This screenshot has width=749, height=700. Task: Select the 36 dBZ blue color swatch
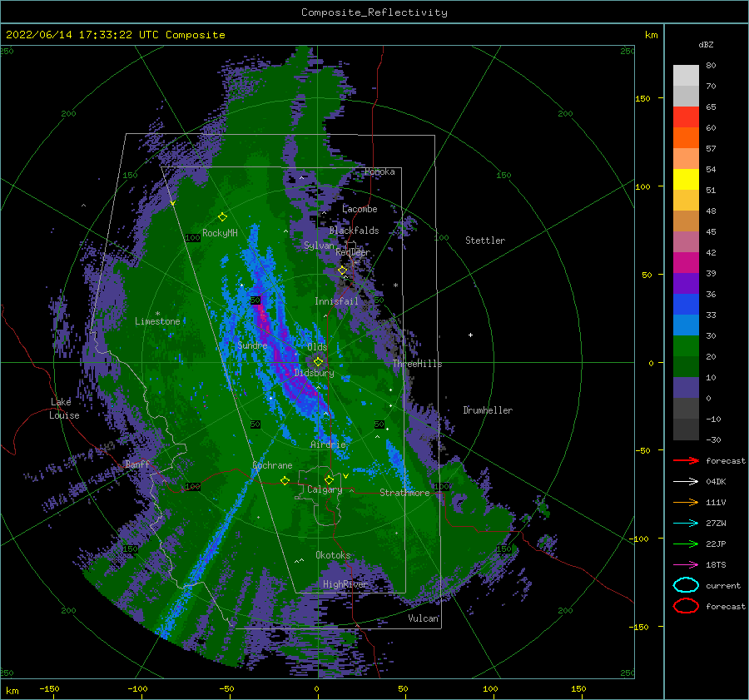(x=686, y=304)
